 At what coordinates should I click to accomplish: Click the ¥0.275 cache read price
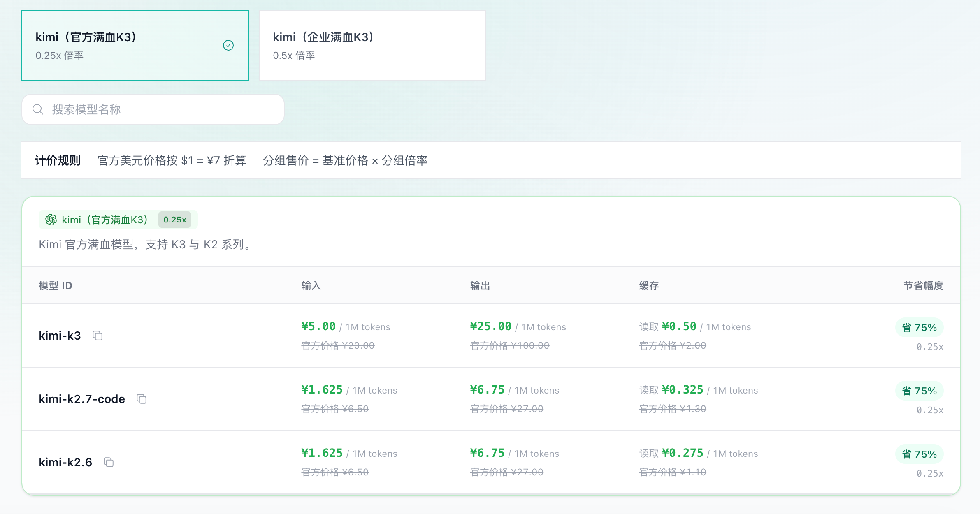(683, 453)
